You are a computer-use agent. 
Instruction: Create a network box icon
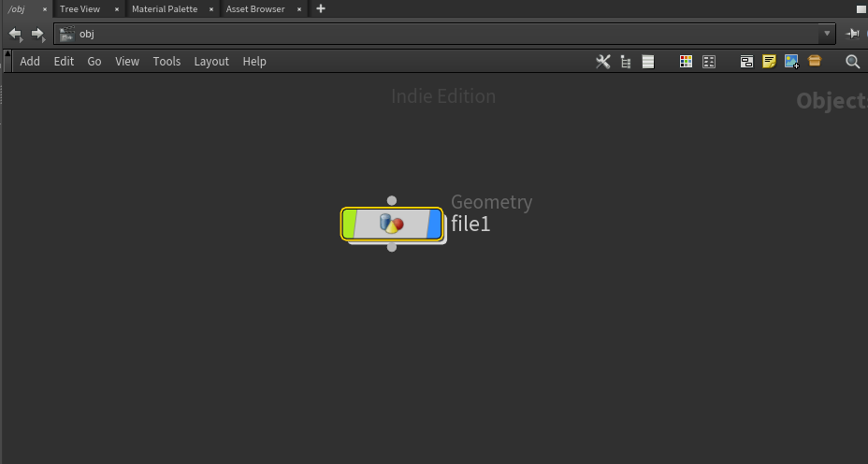746,62
